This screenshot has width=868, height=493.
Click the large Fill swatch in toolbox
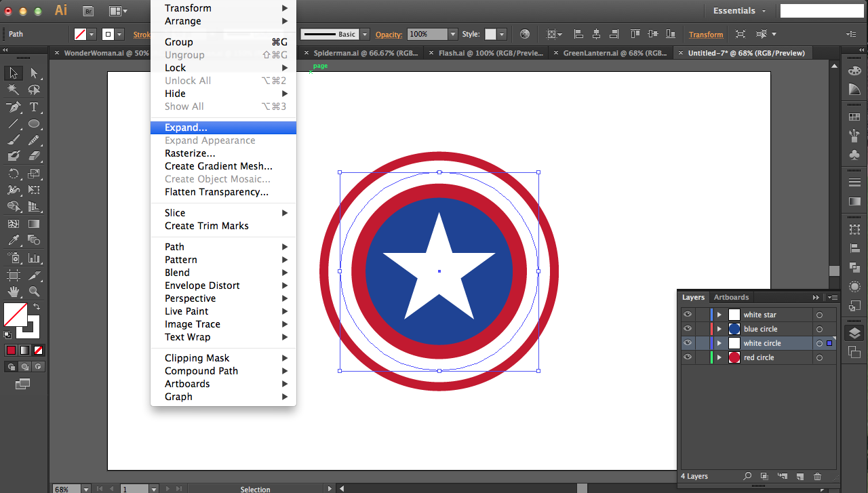[16, 315]
